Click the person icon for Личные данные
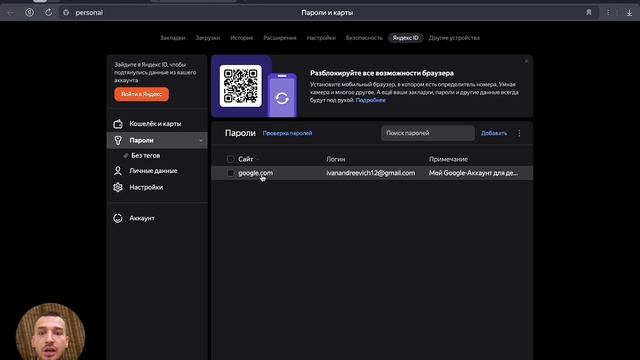This screenshot has width=640, height=360. [x=118, y=171]
